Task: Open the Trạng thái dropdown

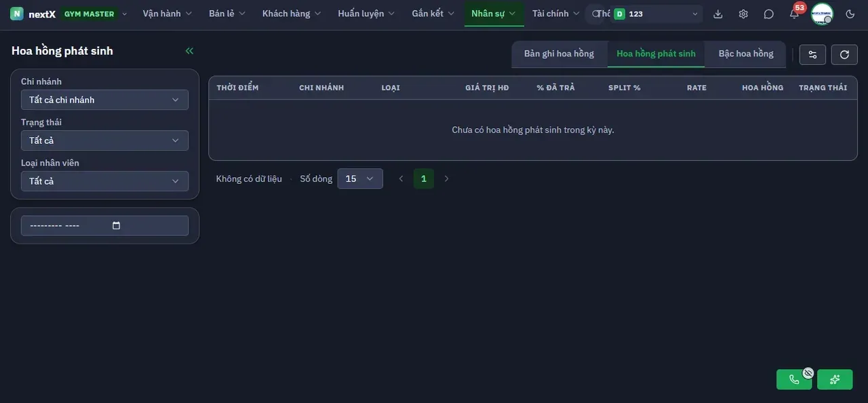Action: 104,140
